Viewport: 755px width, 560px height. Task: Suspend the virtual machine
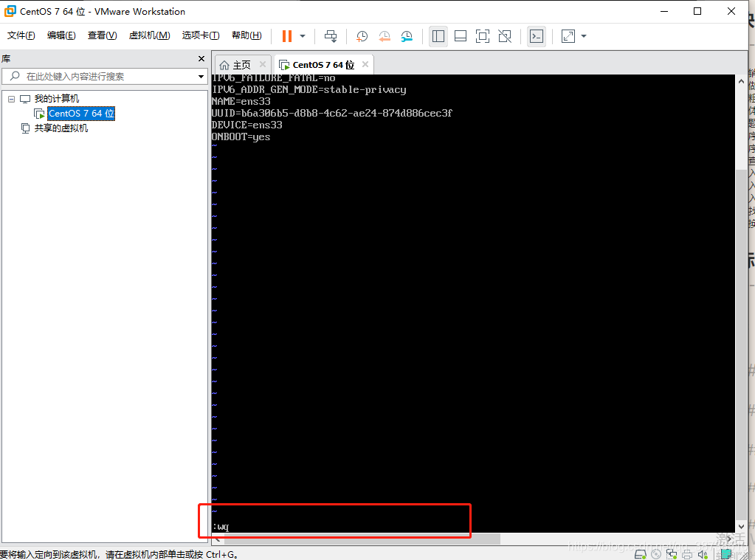coord(286,35)
